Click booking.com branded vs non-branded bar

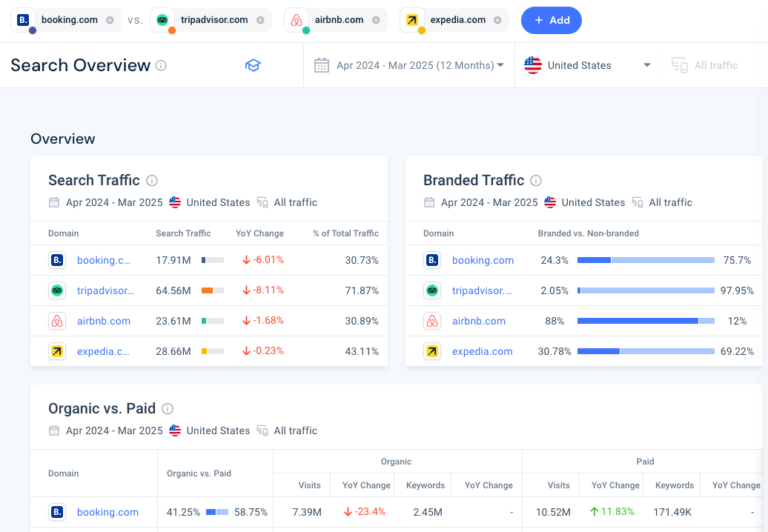click(646, 260)
